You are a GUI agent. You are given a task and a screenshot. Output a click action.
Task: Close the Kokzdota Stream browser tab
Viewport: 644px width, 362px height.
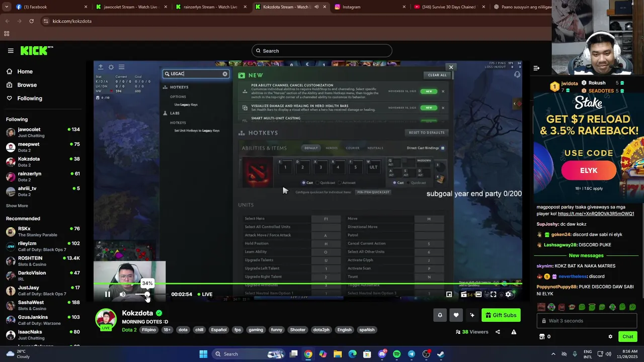pos(325,7)
